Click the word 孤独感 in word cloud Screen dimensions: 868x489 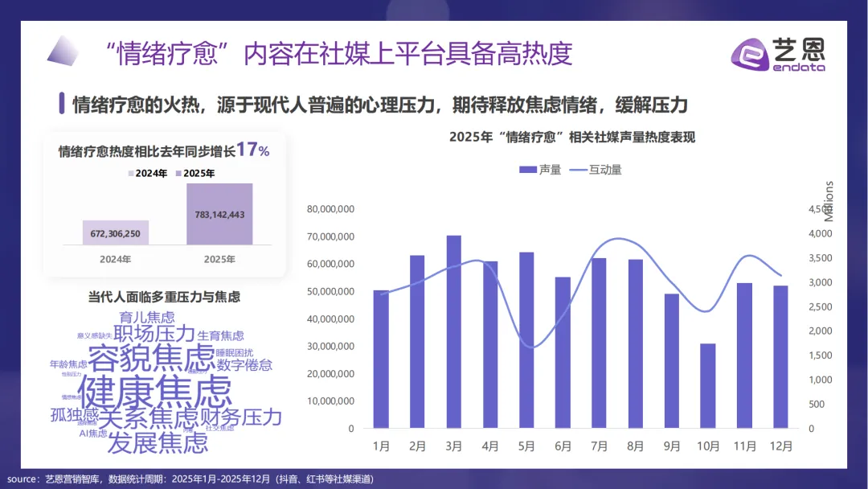pos(74,414)
